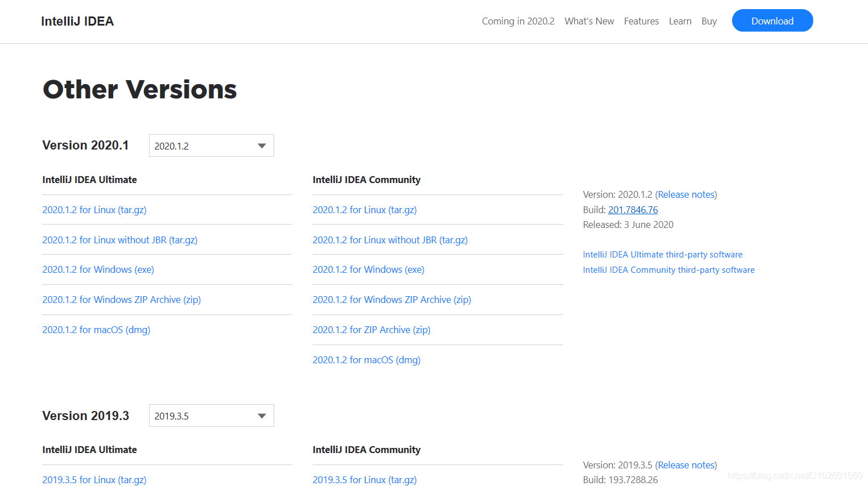The width and height of the screenshot is (868, 486).
Task: Open the 2020.1.2 version dropdown
Action: [x=212, y=146]
